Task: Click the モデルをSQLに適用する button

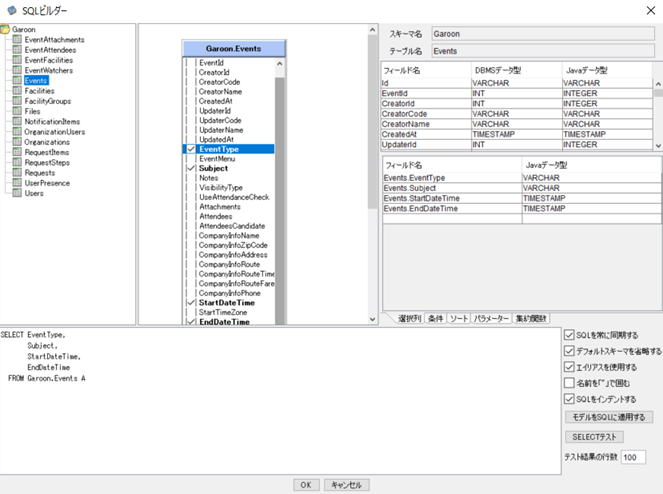Action: 609,417
